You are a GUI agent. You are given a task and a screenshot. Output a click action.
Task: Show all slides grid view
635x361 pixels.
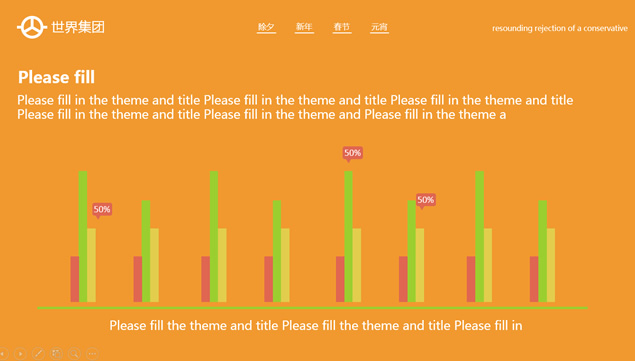[x=56, y=354]
